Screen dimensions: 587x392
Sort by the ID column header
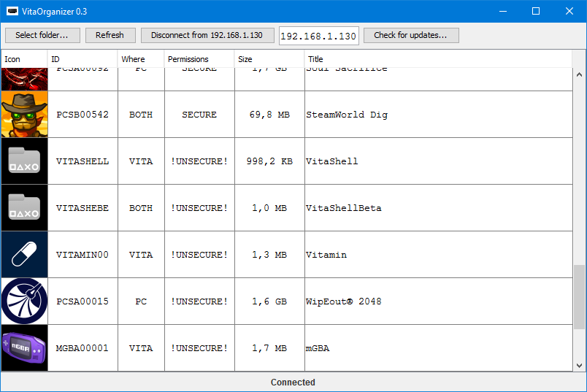(x=83, y=59)
